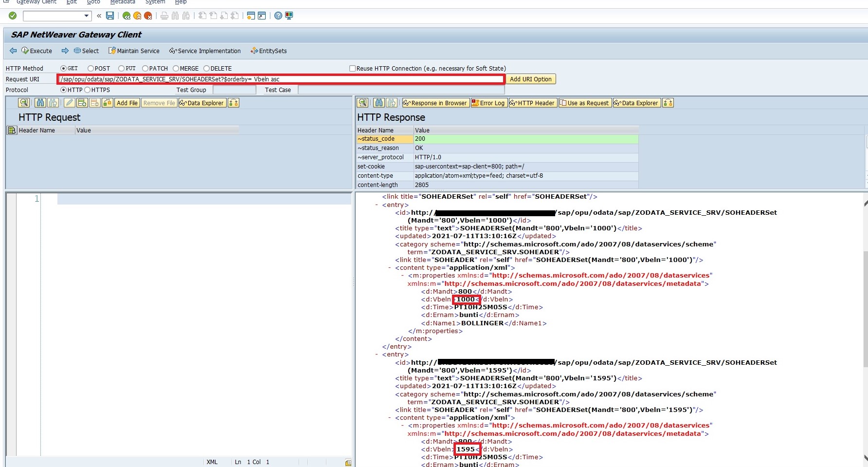
Task: Click the Add URI Option button
Action: coord(531,79)
